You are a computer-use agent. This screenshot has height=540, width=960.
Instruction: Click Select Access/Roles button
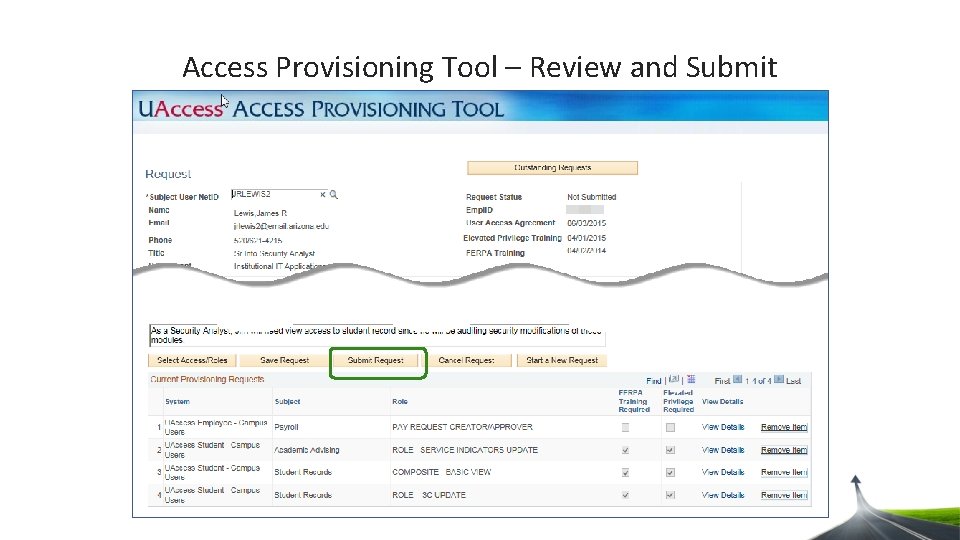(192, 361)
